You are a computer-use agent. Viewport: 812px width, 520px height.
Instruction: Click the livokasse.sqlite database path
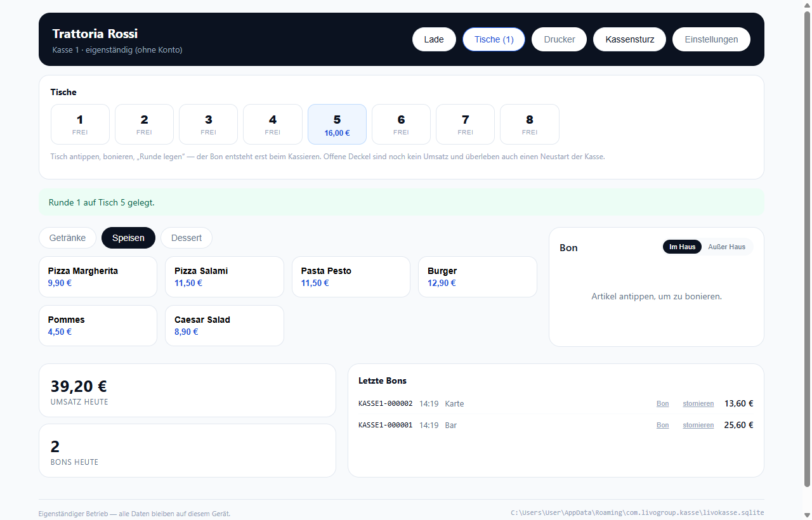click(637, 512)
